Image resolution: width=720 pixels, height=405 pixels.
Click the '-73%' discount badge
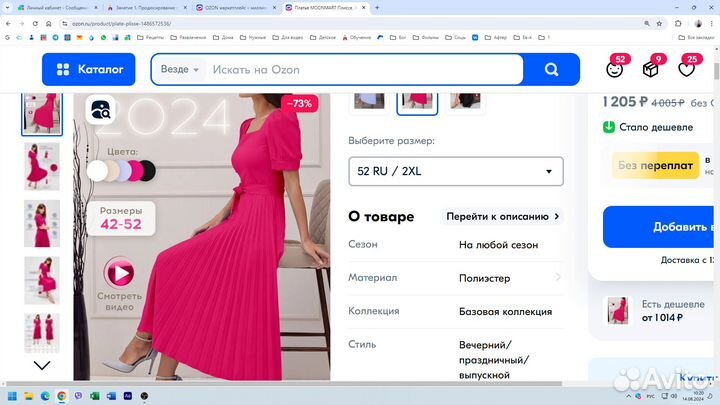click(x=299, y=104)
